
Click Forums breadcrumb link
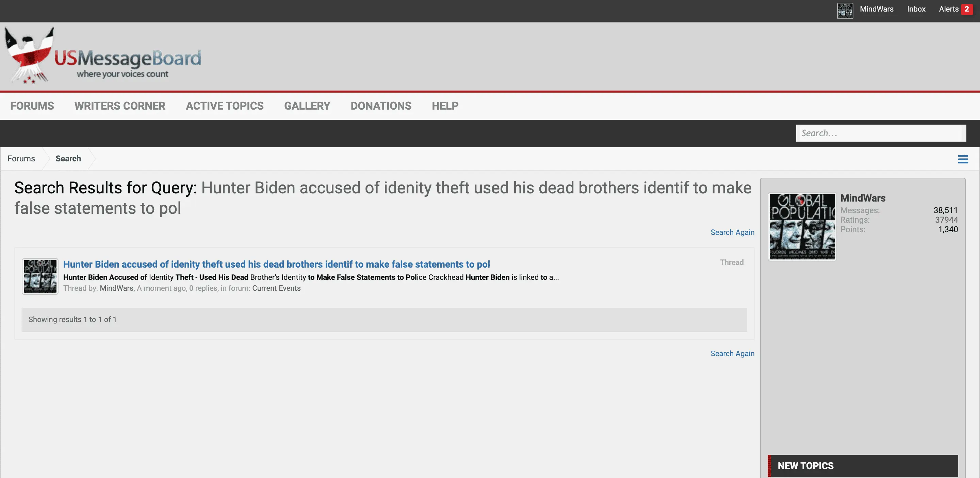tap(21, 159)
